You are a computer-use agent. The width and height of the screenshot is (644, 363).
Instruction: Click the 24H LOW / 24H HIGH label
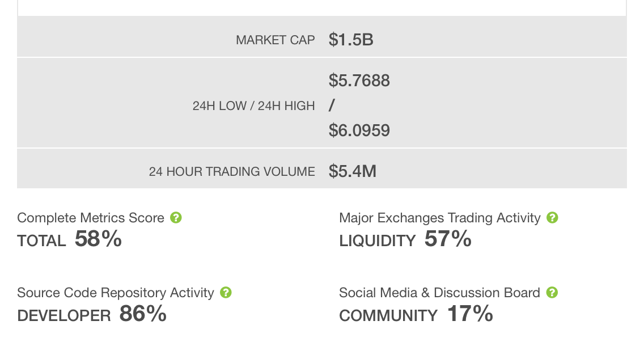(253, 105)
